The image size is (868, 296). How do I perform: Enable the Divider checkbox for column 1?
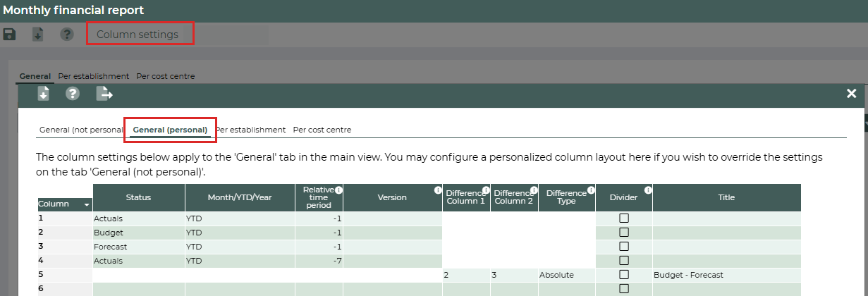(x=623, y=218)
